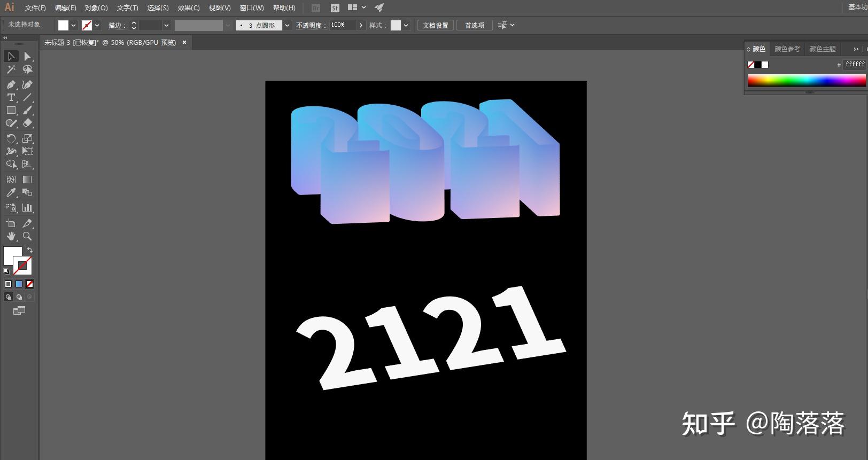Click the 文档设置 button
This screenshot has width=868, height=460.
pyautogui.click(x=436, y=25)
